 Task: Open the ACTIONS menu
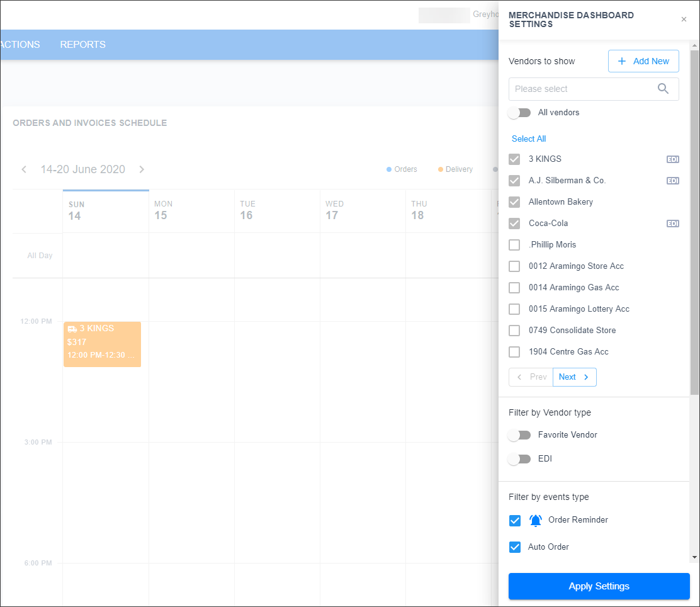click(x=20, y=45)
